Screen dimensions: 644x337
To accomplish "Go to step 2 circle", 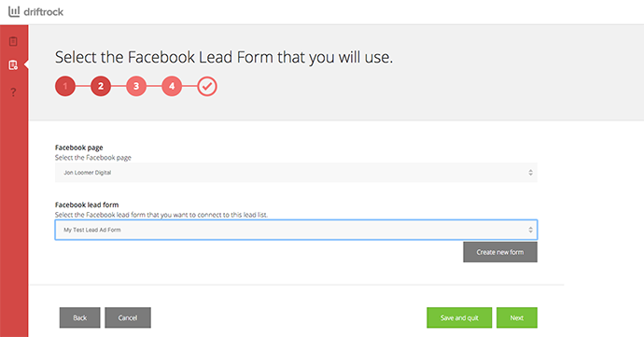I will pyautogui.click(x=101, y=86).
